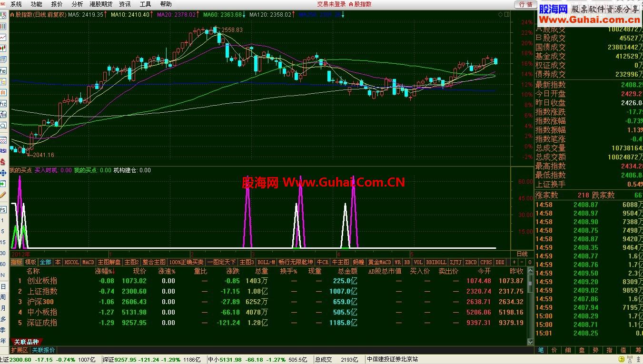Screen dimensions: 643x364
Task: Open the 日线 period selector below chart
Action: click(x=522, y=254)
